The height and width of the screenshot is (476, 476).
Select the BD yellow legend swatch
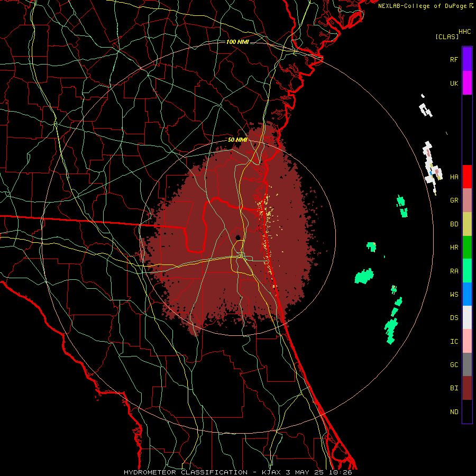[467, 224]
